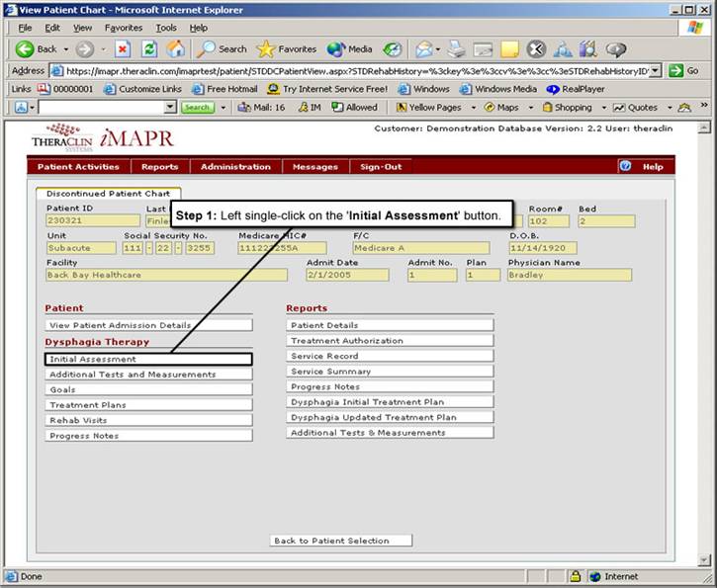Image resolution: width=717 pixels, height=588 pixels.
Task: Click the blue Help icon
Action: [625, 166]
